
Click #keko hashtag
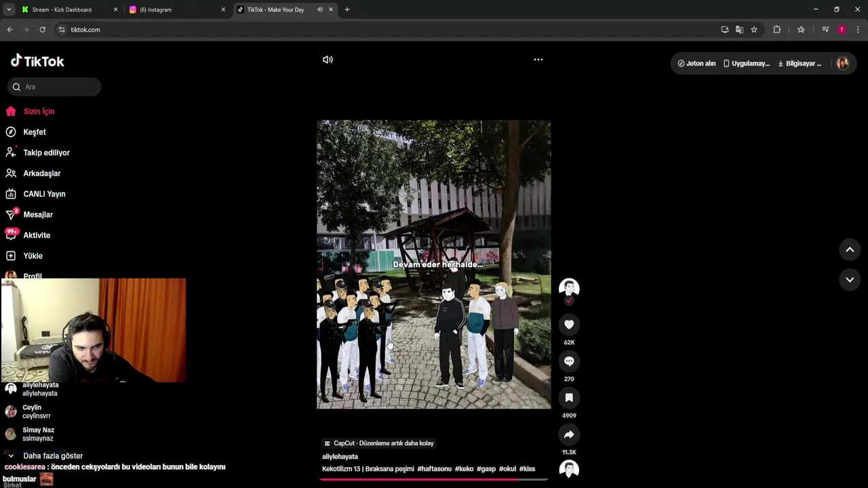[464, 469]
